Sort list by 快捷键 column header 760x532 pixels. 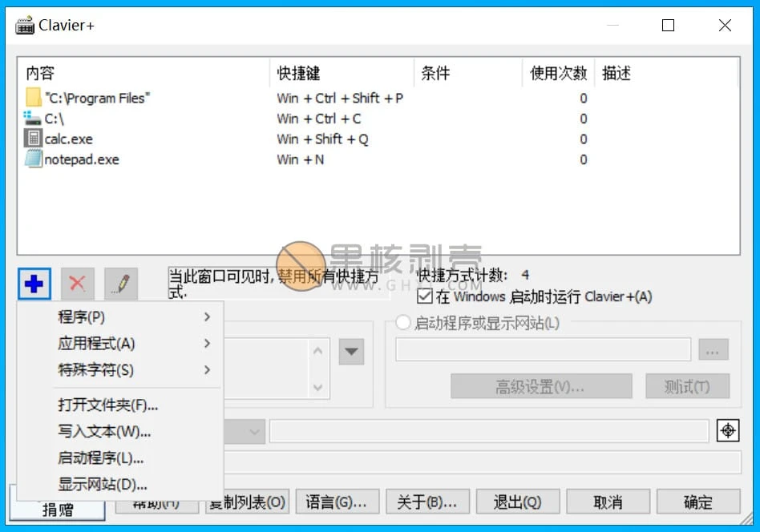pos(342,73)
